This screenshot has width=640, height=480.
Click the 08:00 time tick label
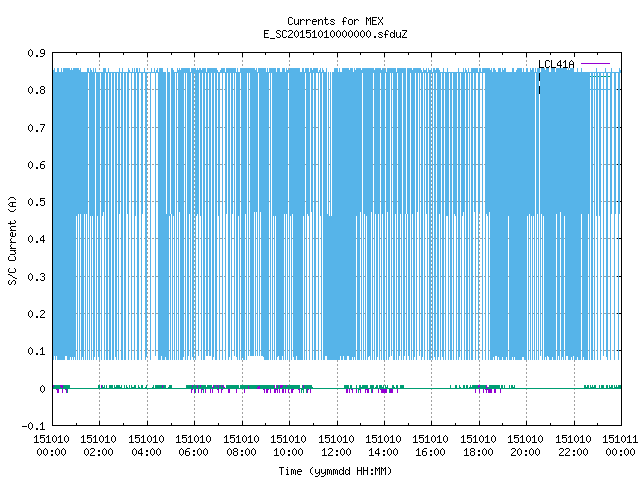coord(241,452)
